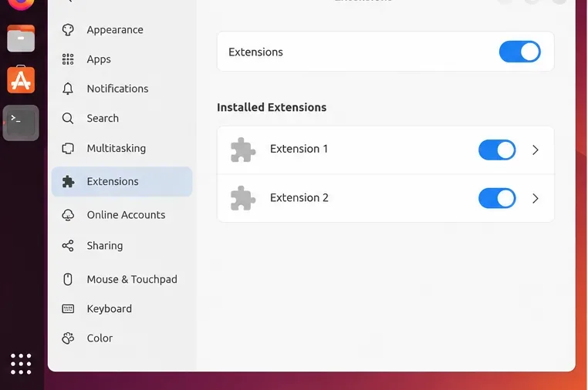
Task: Click the Keyboard icon in sidebar
Action: [68, 309]
